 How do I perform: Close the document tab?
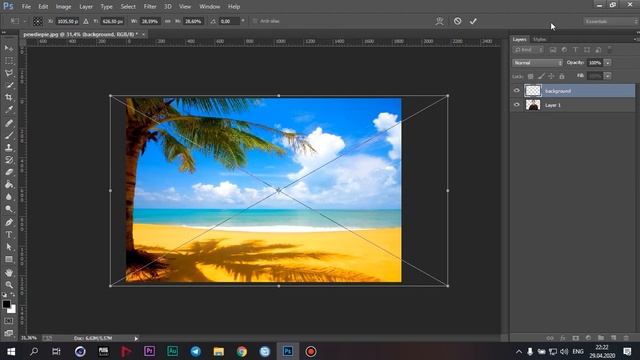tap(143, 35)
